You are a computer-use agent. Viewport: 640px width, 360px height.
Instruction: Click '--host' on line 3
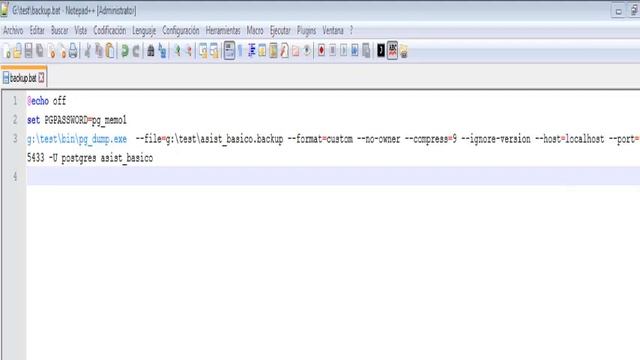click(x=548, y=139)
